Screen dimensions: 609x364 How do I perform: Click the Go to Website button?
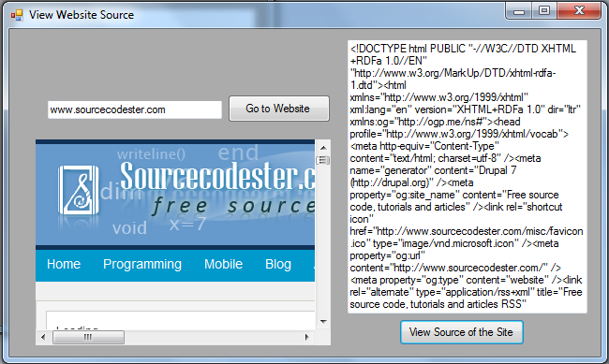pyautogui.click(x=279, y=109)
